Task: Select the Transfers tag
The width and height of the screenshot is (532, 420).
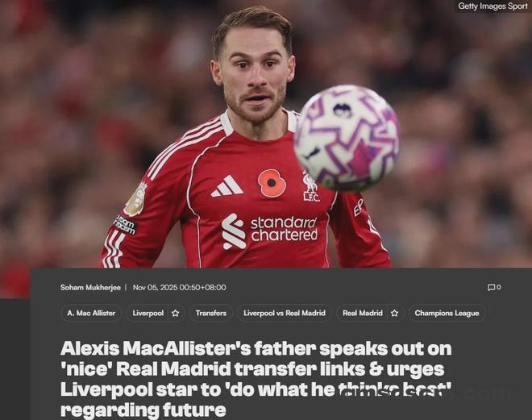Action: point(210,313)
